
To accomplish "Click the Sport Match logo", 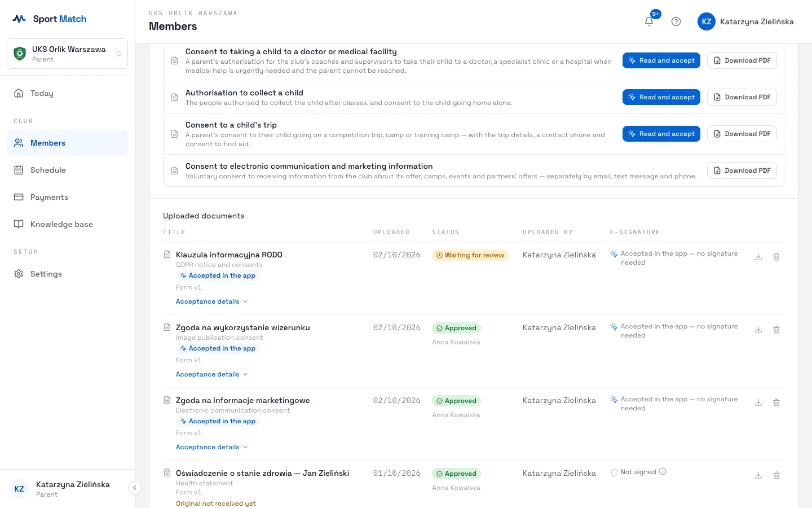I will [x=50, y=19].
